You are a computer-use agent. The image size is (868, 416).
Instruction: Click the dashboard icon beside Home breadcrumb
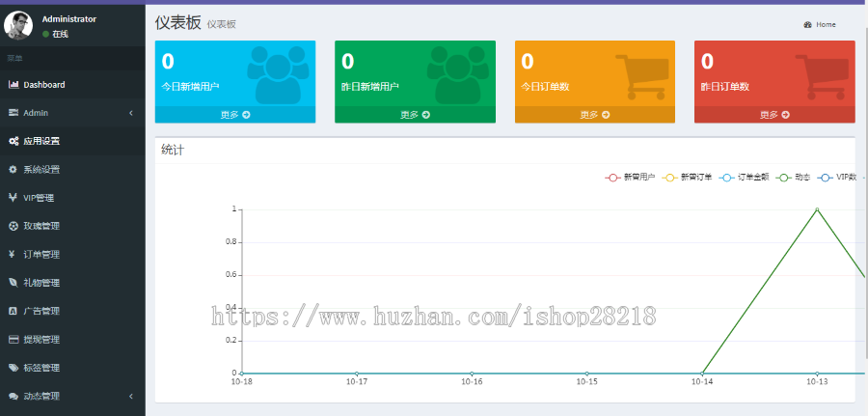pyautogui.click(x=807, y=25)
